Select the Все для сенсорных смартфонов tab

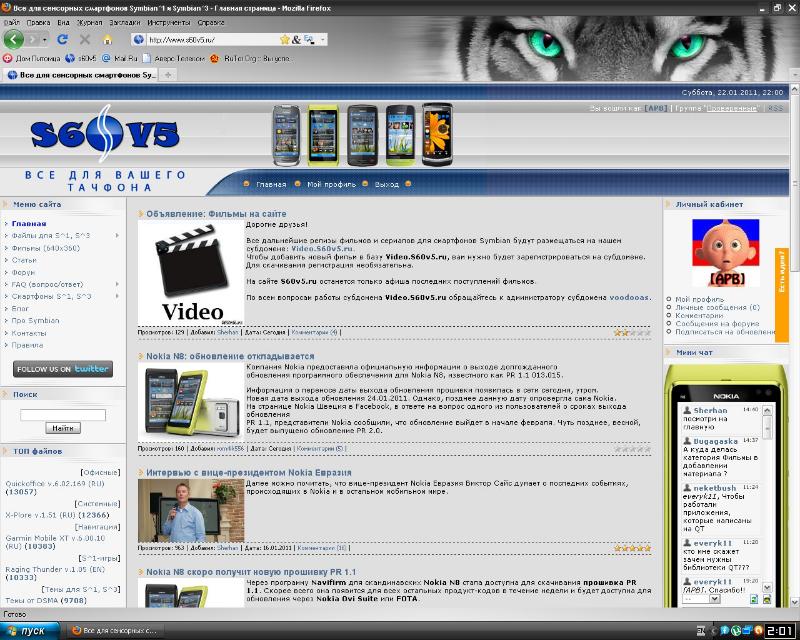(81, 75)
